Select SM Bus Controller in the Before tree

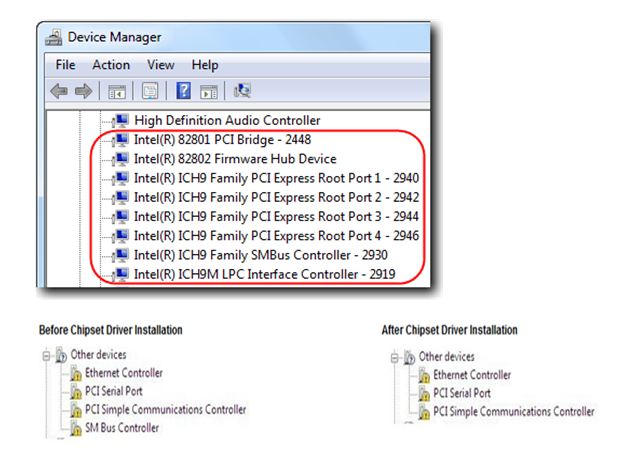pyautogui.click(x=122, y=428)
